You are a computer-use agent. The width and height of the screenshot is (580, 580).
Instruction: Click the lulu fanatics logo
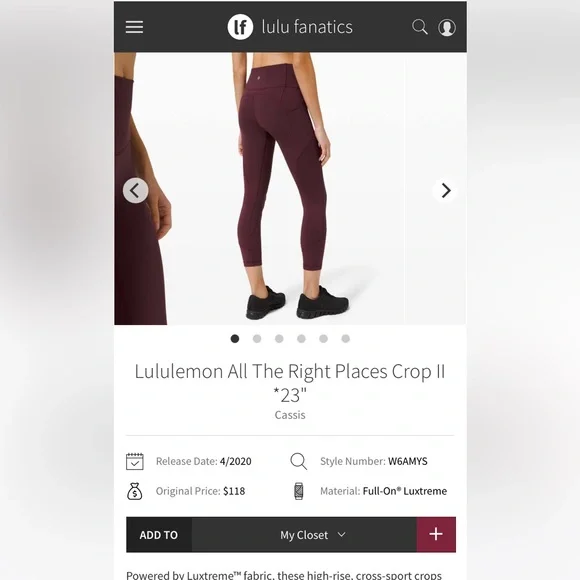coord(240,27)
